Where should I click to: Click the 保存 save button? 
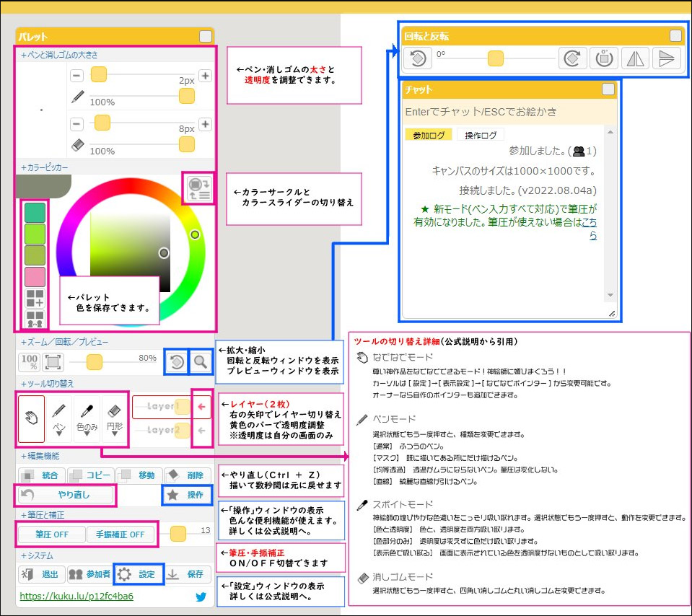tap(188, 574)
